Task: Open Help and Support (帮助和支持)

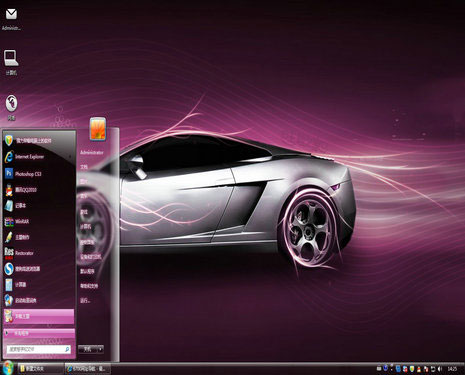Action: [89, 286]
